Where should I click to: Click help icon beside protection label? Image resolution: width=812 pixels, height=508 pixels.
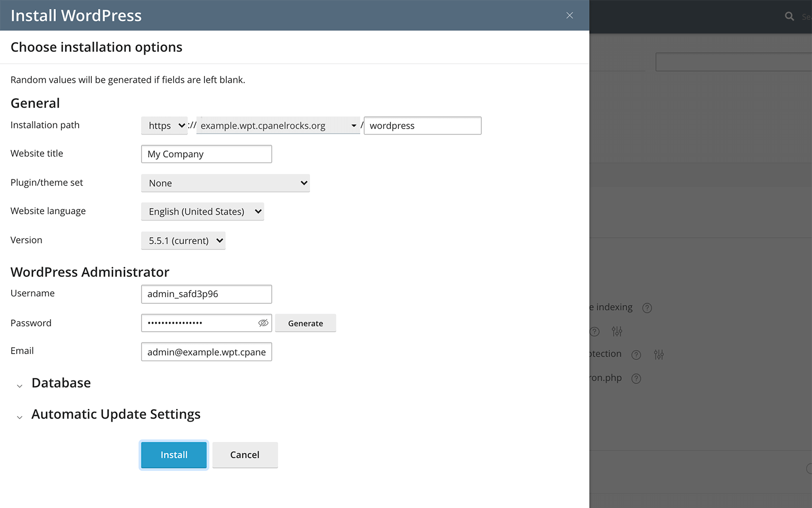click(636, 355)
